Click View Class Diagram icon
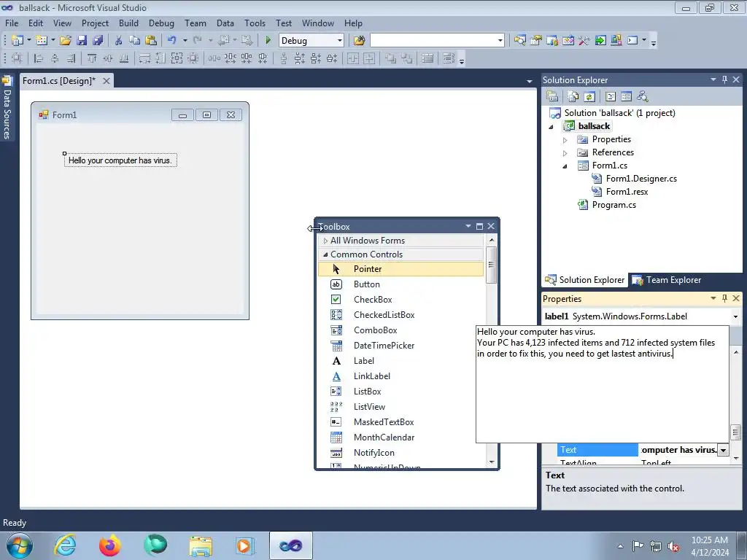The height and width of the screenshot is (560, 747). tap(643, 97)
